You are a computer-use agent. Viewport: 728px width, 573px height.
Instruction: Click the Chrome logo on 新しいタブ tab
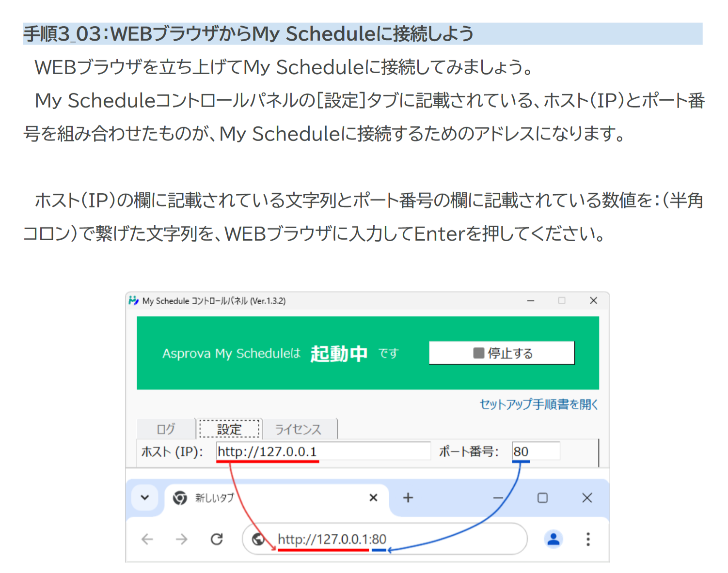179,497
